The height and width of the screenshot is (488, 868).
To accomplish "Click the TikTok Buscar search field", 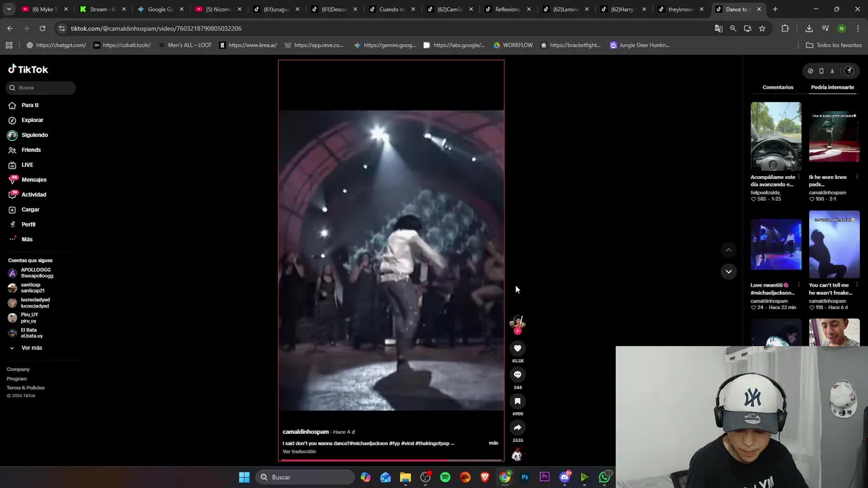I will [41, 87].
